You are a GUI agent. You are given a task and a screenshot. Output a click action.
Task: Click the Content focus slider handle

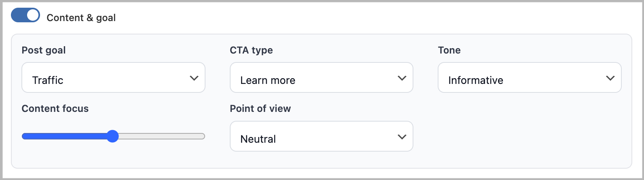[x=112, y=136]
